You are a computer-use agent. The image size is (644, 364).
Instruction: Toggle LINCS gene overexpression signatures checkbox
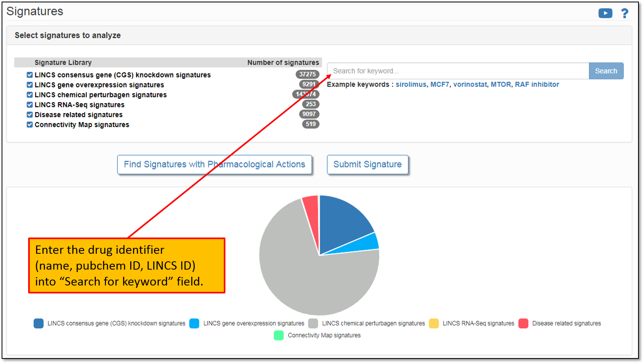coord(30,85)
